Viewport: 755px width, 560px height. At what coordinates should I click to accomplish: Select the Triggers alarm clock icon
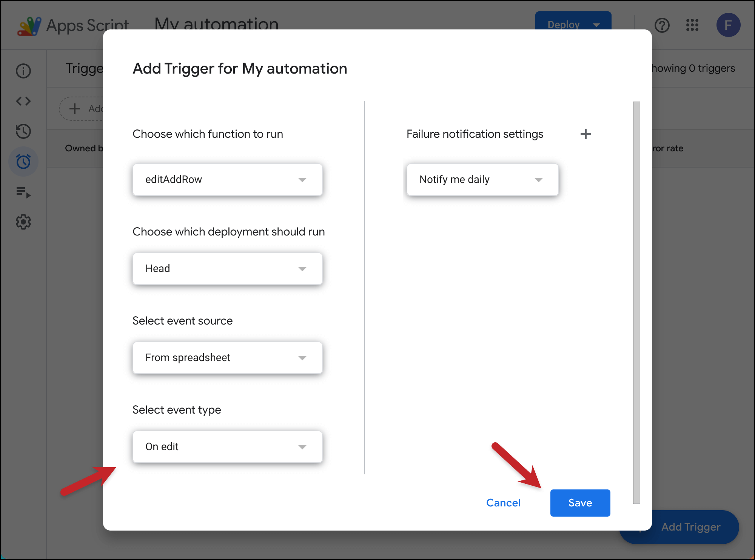coord(23,162)
